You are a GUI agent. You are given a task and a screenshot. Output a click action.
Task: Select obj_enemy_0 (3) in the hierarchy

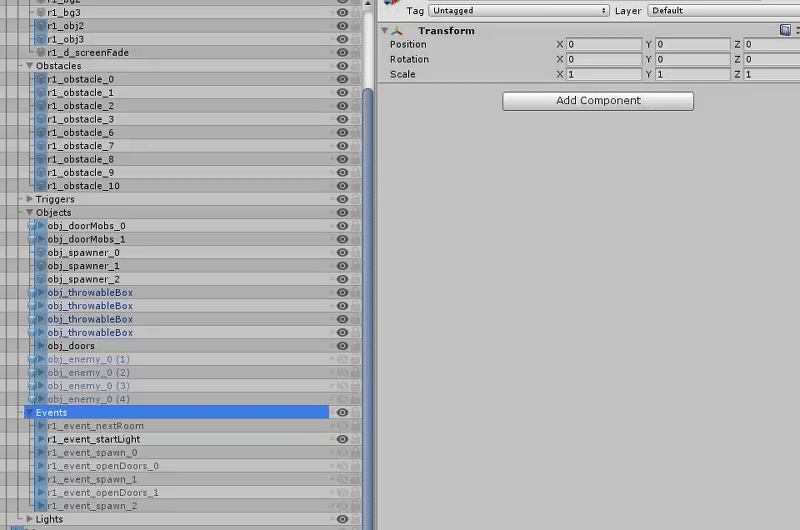(89, 386)
